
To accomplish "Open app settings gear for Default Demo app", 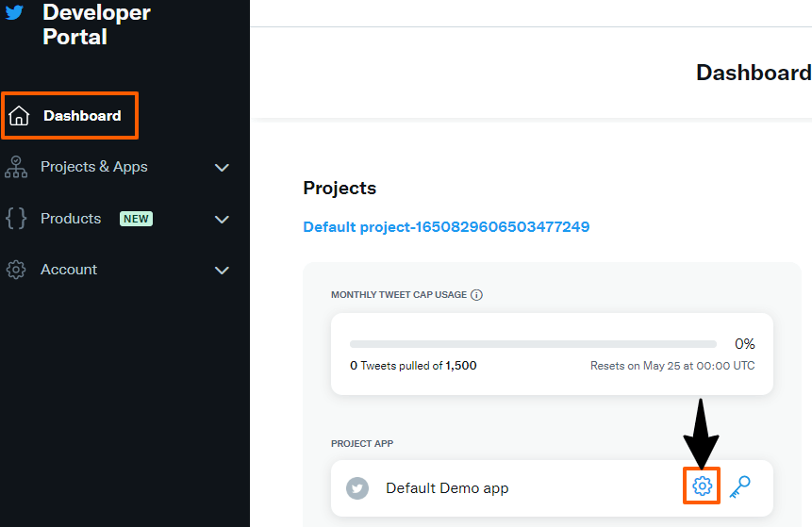I will coord(703,486).
